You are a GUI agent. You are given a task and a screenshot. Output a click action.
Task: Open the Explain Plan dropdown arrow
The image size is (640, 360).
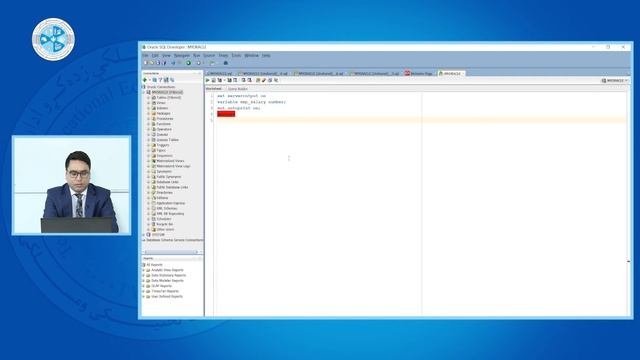coord(224,80)
